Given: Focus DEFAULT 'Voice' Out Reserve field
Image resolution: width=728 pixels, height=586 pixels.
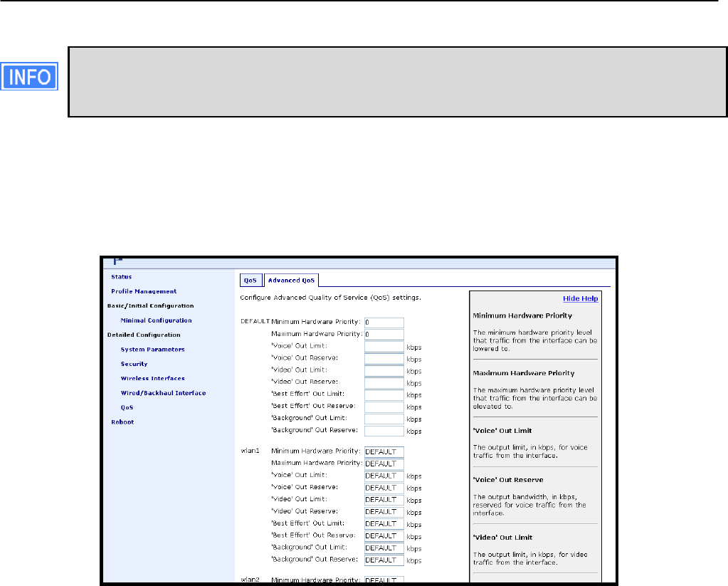Looking at the screenshot, I should coord(384,359).
